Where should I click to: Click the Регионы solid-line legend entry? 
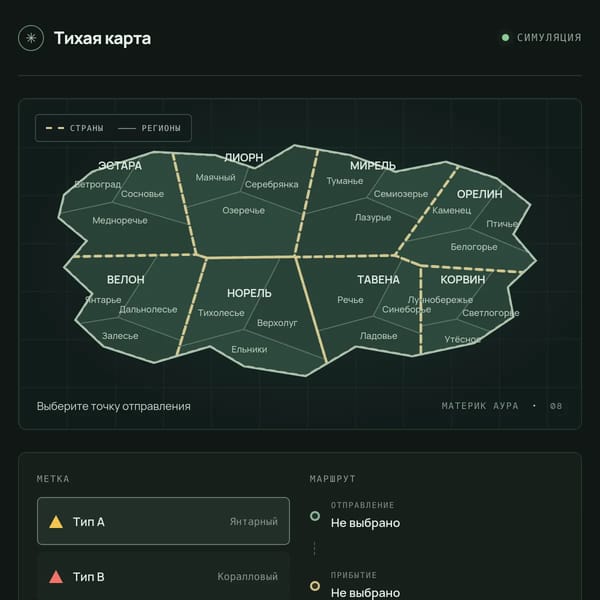tap(149, 128)
